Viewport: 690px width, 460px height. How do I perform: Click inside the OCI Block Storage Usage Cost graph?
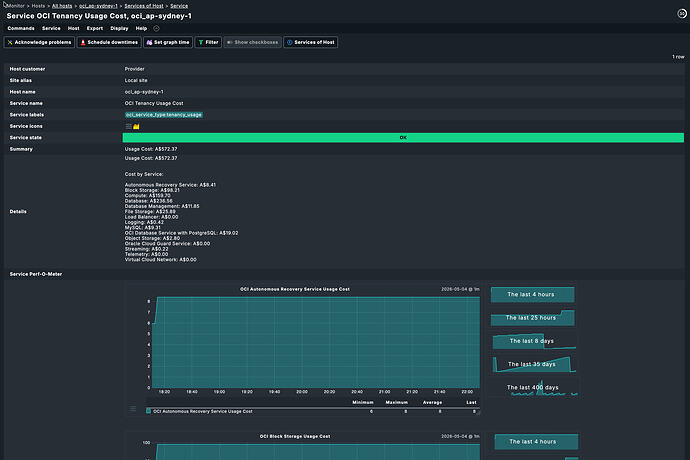[x=316, y=452]
